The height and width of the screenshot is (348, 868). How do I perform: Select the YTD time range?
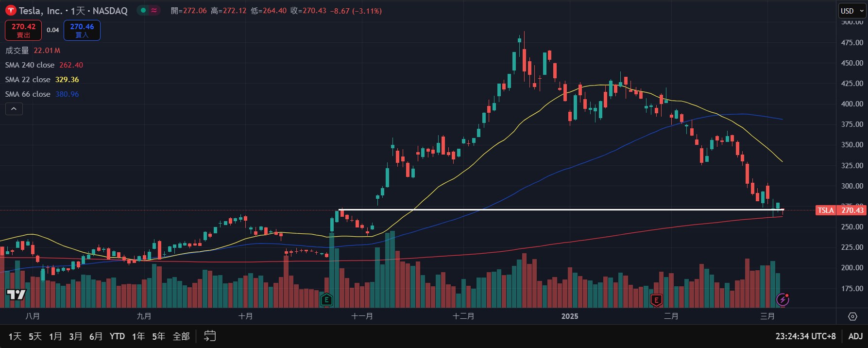[117, 336]
